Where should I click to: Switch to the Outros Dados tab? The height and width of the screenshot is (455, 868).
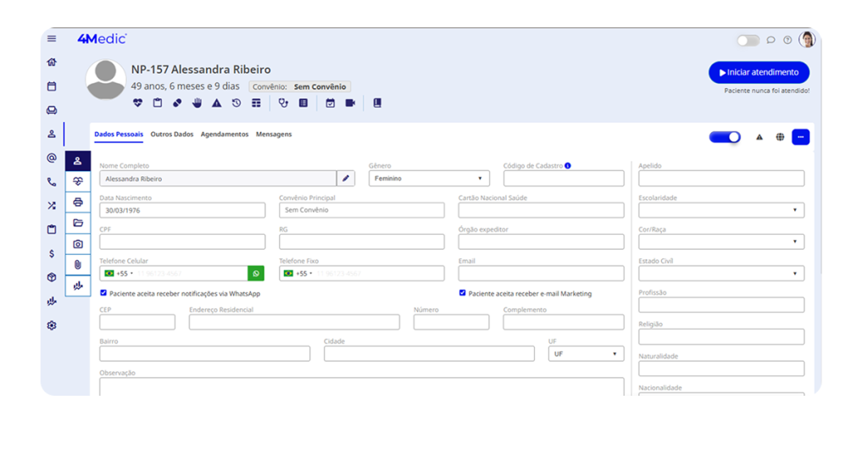click(x=172, y=135)
